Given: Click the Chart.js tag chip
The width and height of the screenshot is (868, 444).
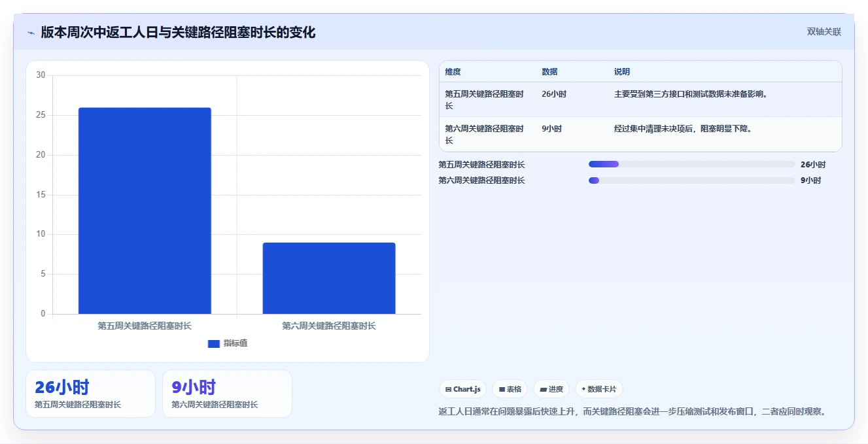Looking at the screenshot, I should [463, 389].
